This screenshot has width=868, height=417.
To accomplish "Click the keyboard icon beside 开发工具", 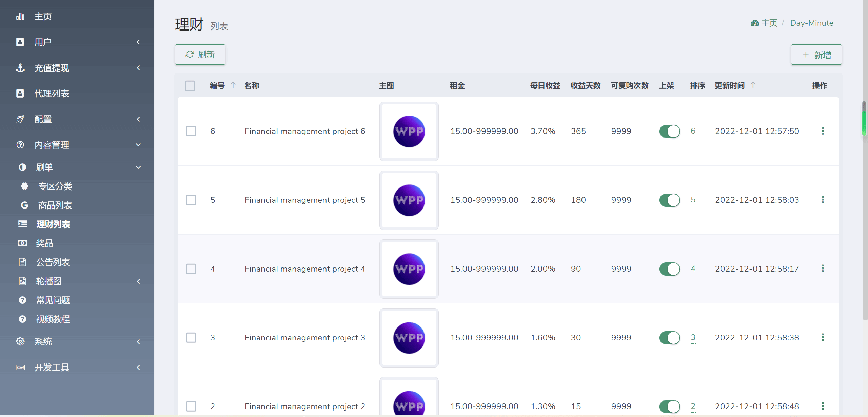I will click(20, 367).
